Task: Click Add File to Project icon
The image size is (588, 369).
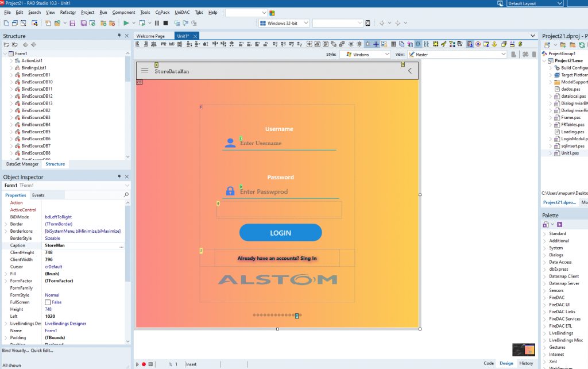Action: 103,23
